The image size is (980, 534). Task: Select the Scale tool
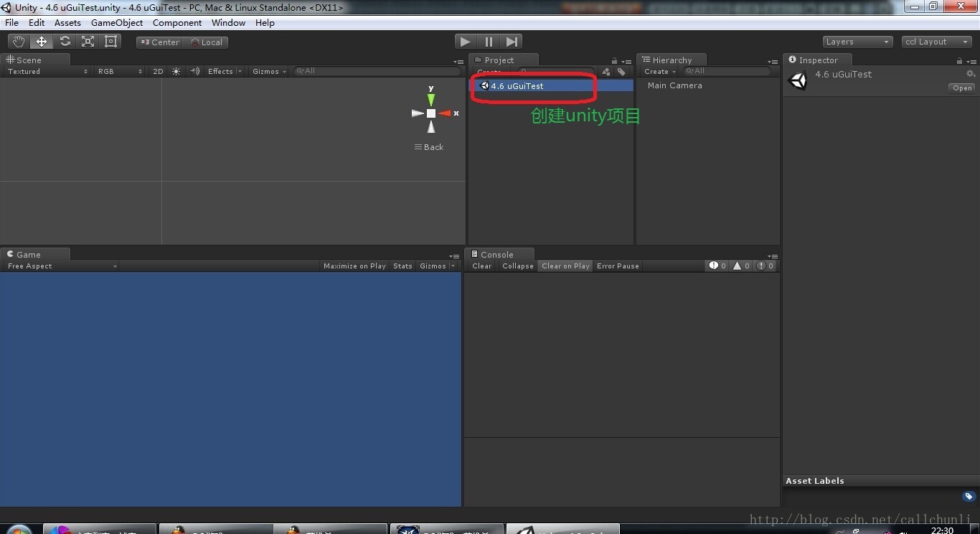[88, 42]
